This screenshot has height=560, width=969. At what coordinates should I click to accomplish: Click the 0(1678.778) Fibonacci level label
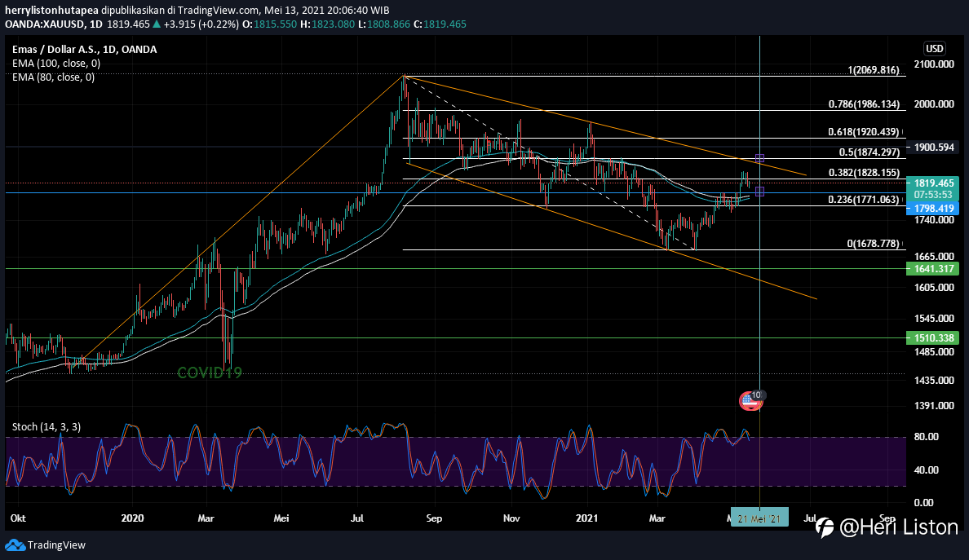(874, 244)
